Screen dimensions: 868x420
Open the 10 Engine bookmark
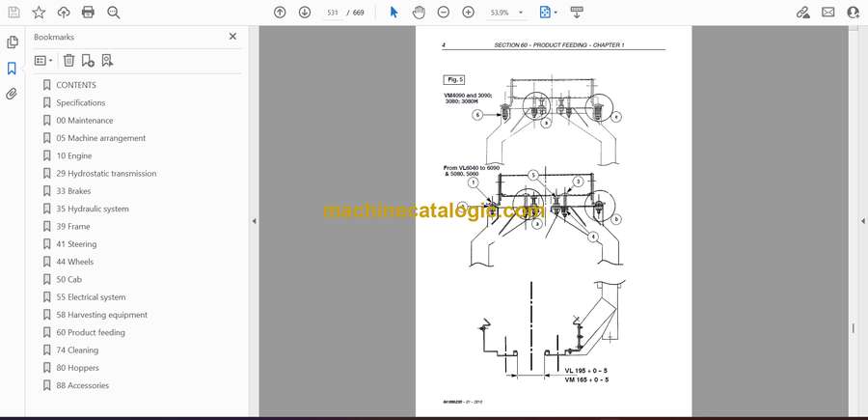coord(74,155)
